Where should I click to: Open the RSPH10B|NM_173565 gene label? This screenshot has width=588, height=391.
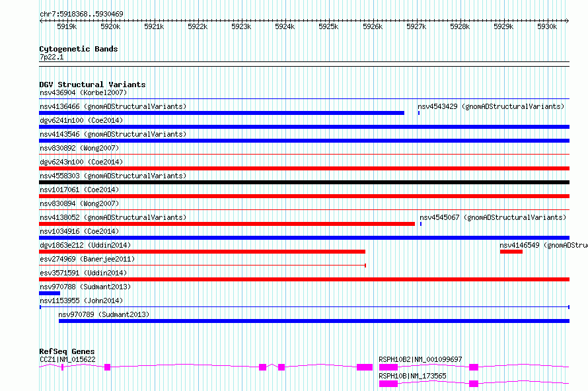[x=412, y=376]
